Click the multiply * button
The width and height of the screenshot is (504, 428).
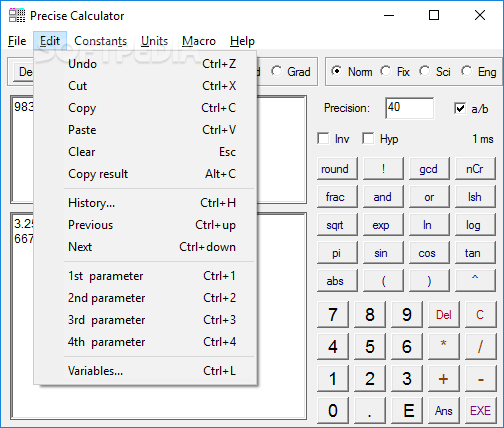point(444,347)
